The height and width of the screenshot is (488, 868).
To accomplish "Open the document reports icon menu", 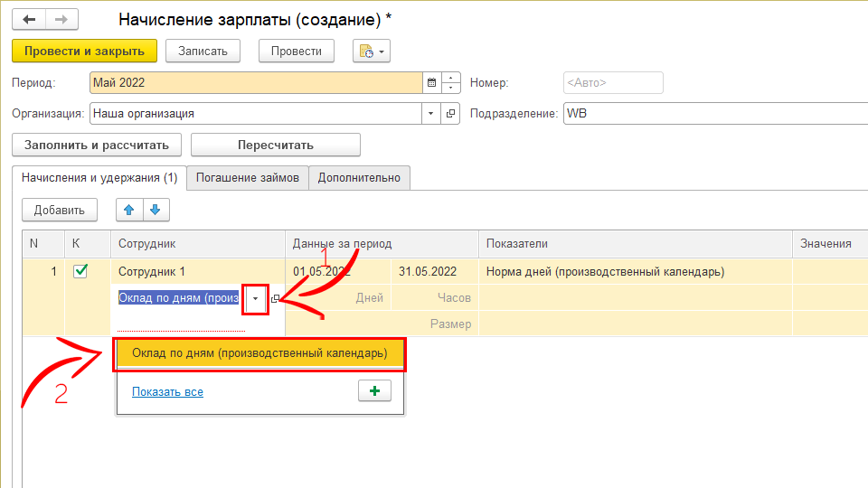I will 371,52.
